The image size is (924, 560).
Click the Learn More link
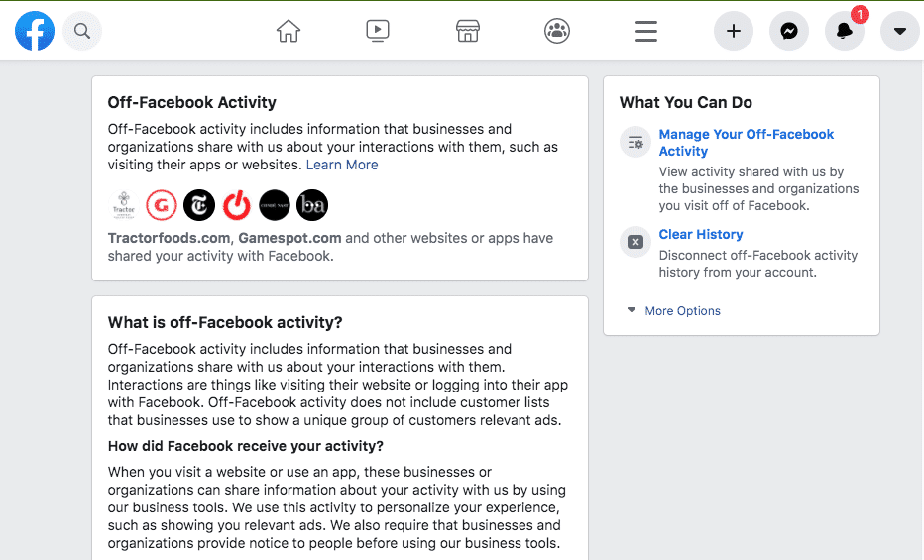coord(342,165)
